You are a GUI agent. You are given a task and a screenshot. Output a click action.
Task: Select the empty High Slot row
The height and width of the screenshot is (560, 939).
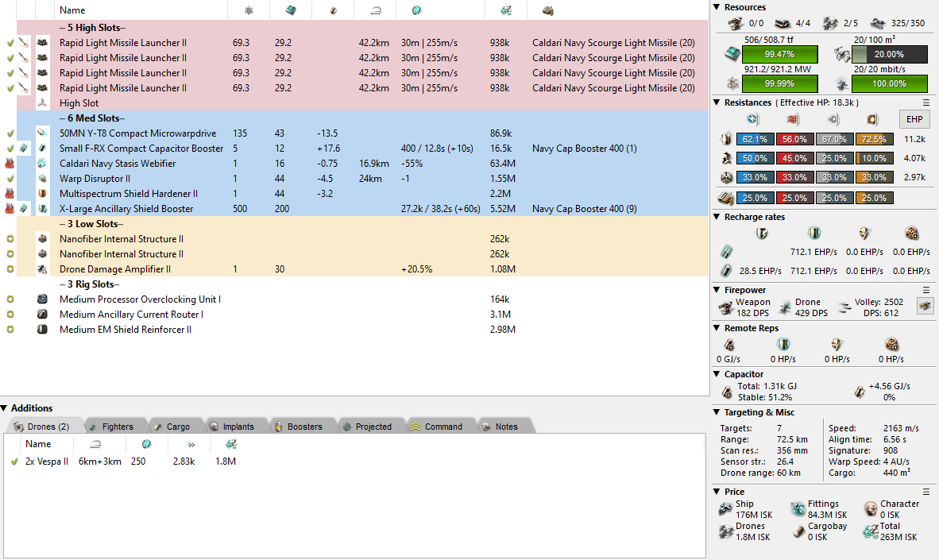79,103
